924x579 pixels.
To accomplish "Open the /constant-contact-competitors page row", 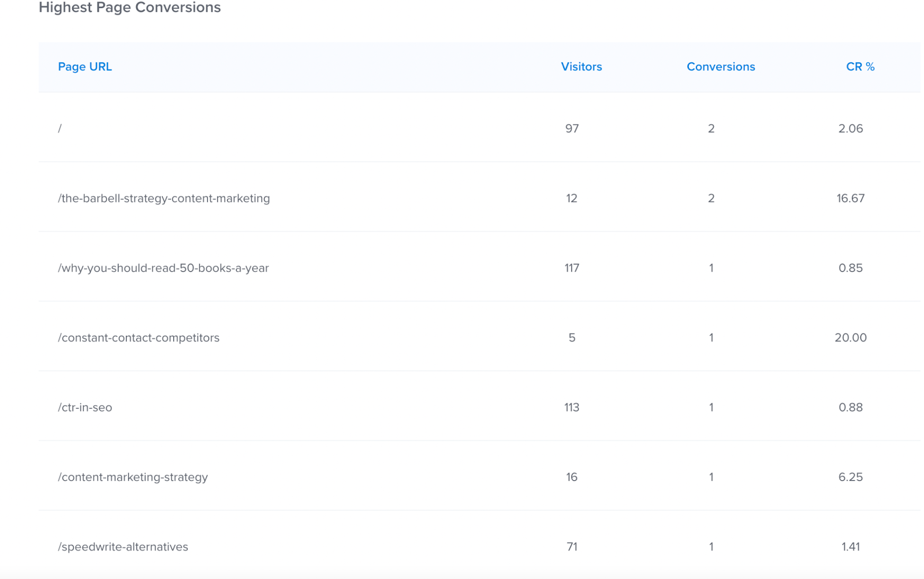I will 139,337.
